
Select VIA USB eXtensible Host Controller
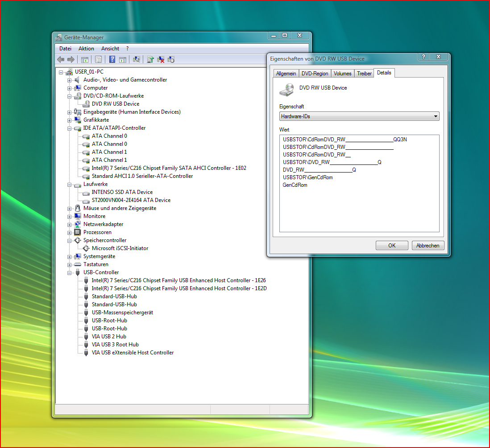tap(133, 353)
